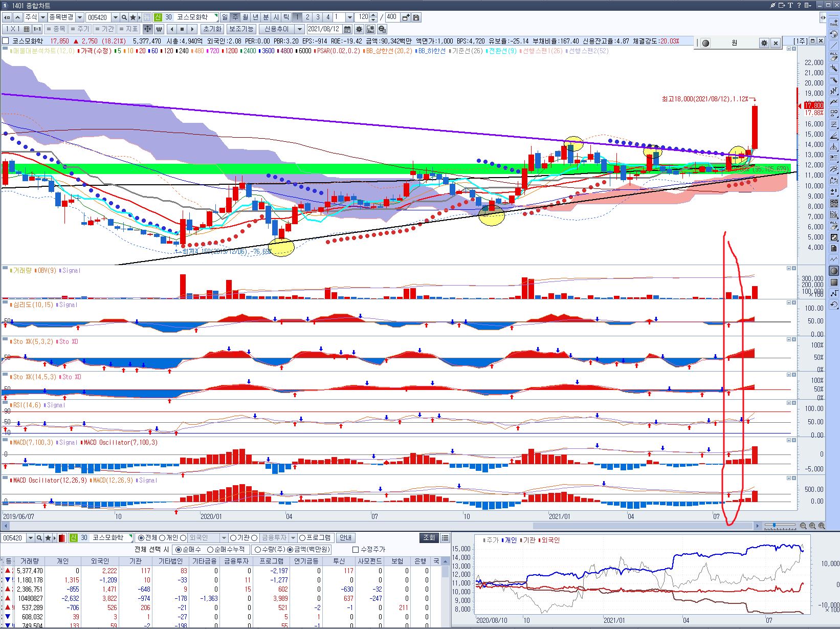840x629 pixels.
Task: Open the 주식 market type dropdown
Action: tap(42, 17)
